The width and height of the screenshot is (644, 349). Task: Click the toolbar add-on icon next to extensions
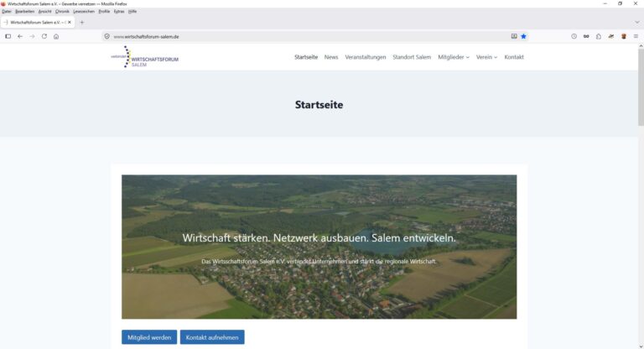coord(611,36)
